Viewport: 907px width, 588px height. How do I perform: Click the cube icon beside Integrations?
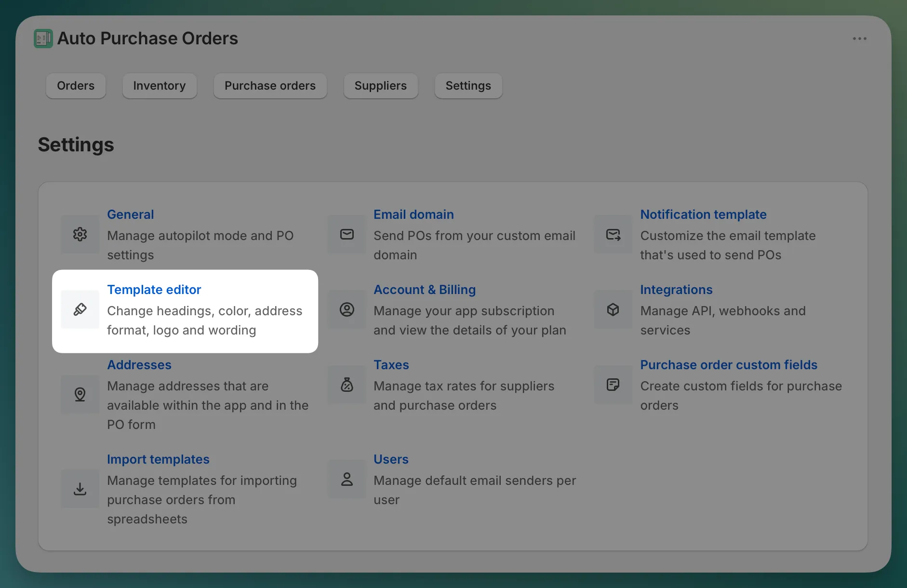613,309
